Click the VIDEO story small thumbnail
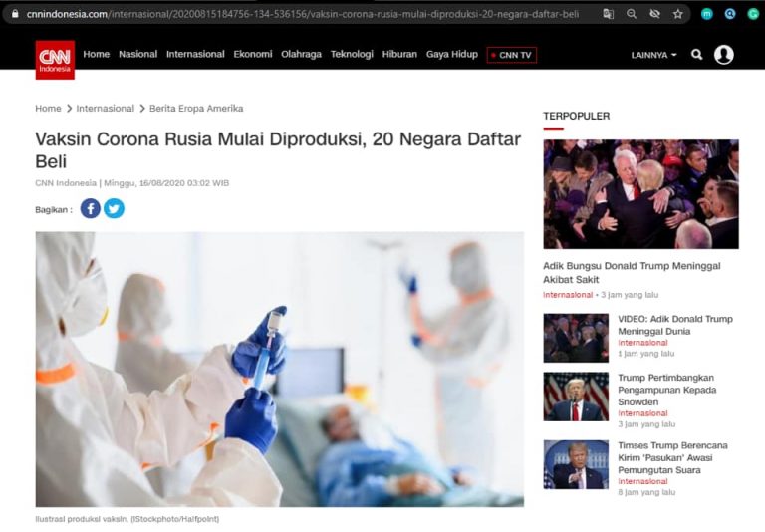 pyautogui.click(x=576, y=338)
